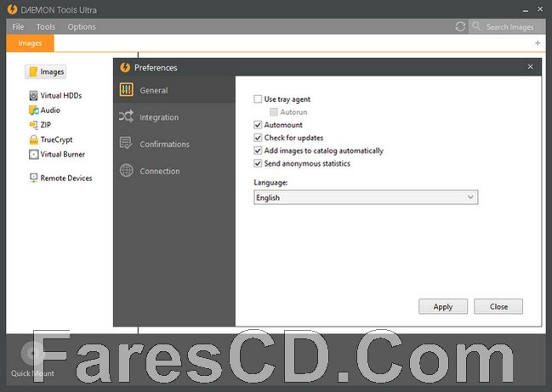Toggle the Autorun checkbox
This screenshot has height=392, width=552.
[274, 112]
